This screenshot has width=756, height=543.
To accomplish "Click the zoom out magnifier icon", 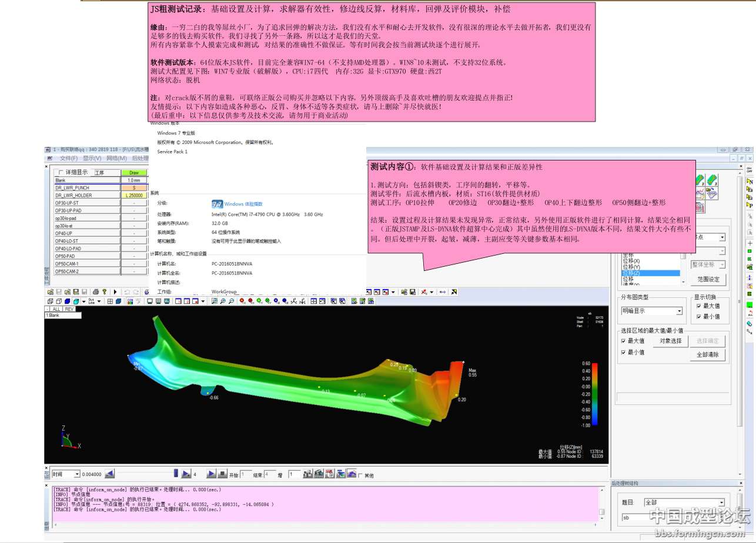I will (x=231, y=301).
